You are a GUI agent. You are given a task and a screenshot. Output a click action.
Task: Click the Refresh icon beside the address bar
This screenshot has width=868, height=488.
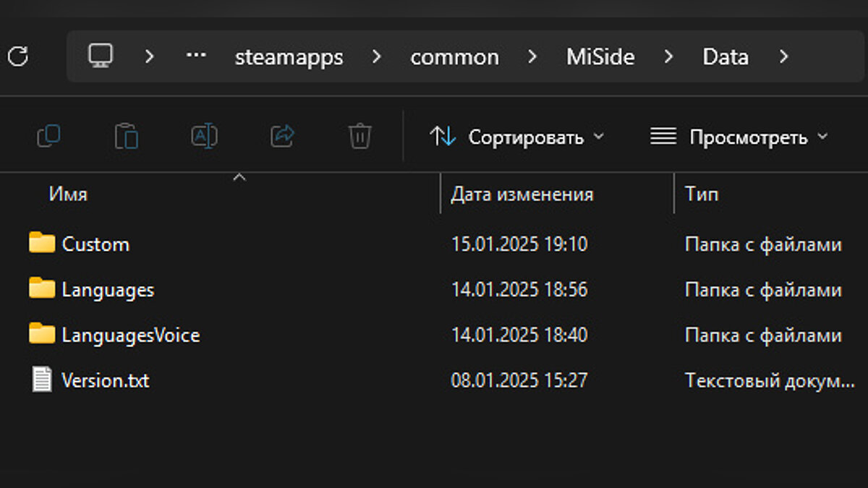pos(18,56)
